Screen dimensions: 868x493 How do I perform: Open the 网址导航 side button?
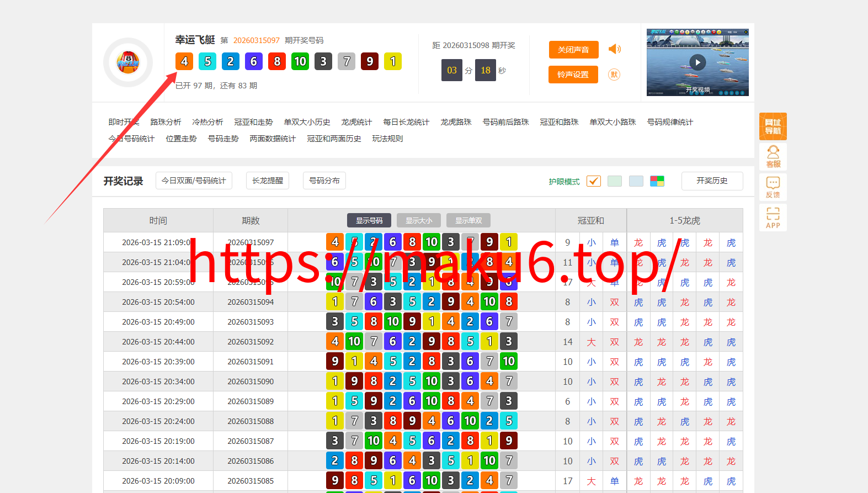773,126
